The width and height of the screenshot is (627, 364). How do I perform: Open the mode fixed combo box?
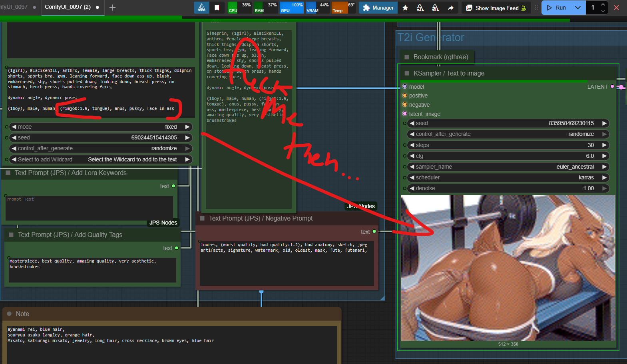[x=100, y=127]
